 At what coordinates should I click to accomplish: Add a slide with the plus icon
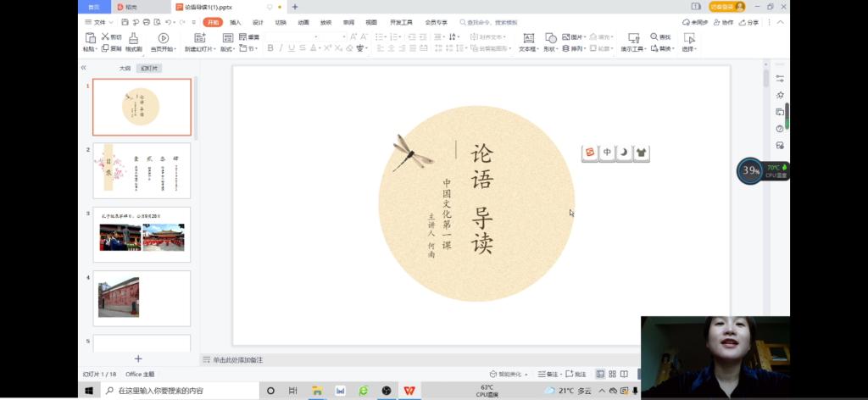[138, 358]
